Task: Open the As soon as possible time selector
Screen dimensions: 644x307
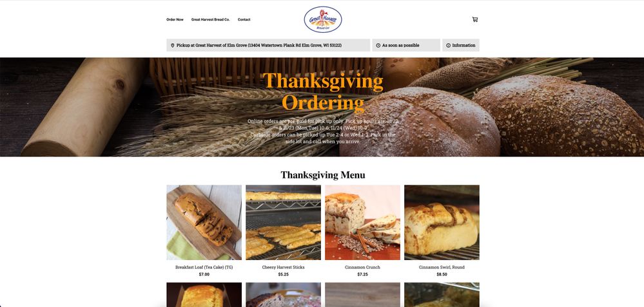Action: pyautogui.click(x=406, y=45)
